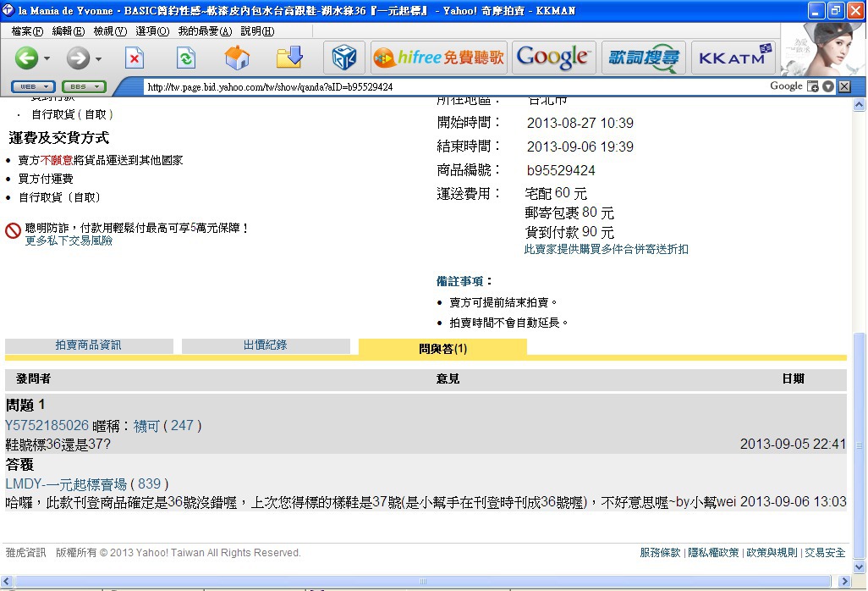Open the back button history dropdown
The width and height of the screenshot is (868, 591).
coord(47,58)
